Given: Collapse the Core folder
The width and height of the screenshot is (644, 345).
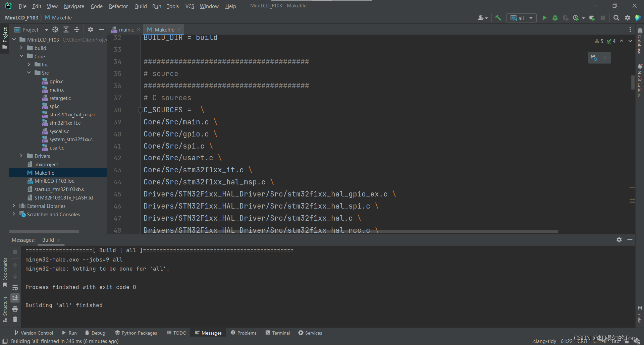Looking at the screenshot, I should click(21, 56).
